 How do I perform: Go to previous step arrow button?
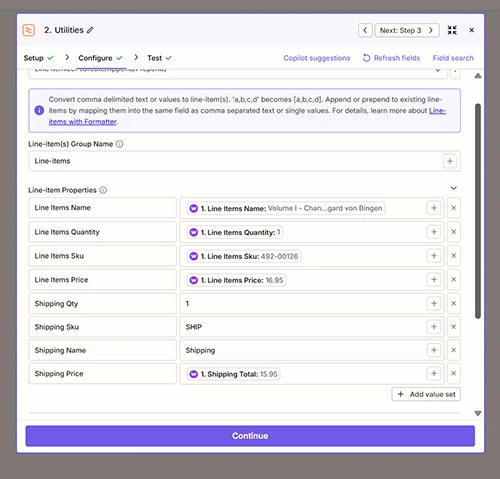click(365, 30)
